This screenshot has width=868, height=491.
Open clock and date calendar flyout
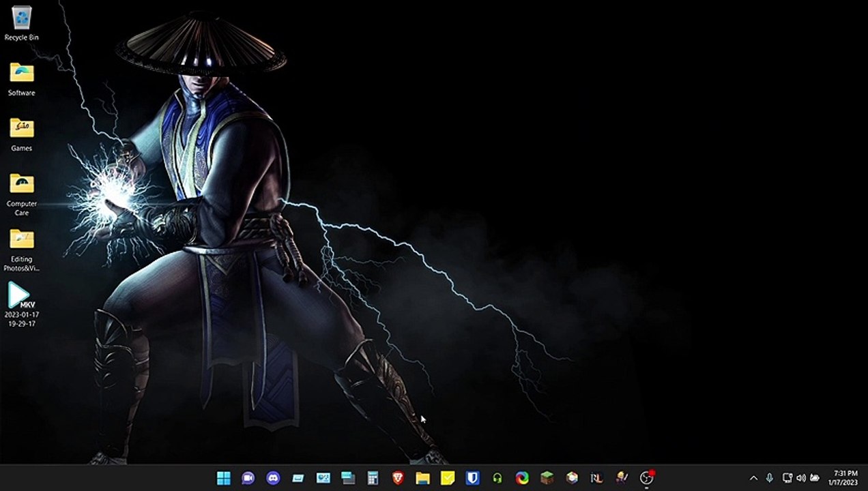coord(845,477)
